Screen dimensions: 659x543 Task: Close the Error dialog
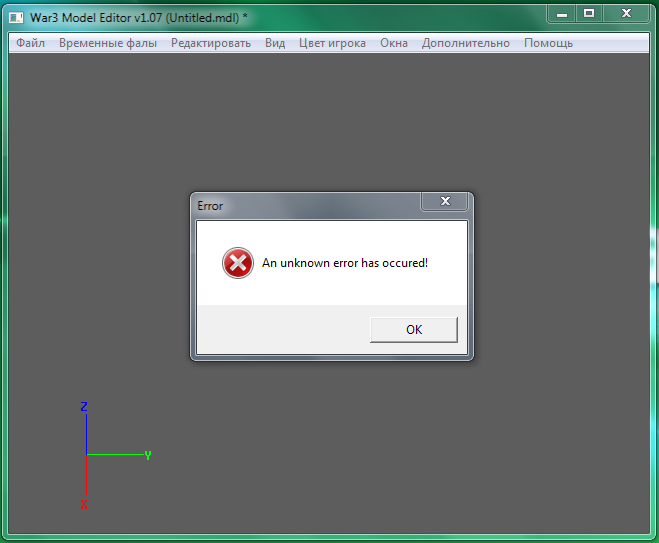(445, 201)
